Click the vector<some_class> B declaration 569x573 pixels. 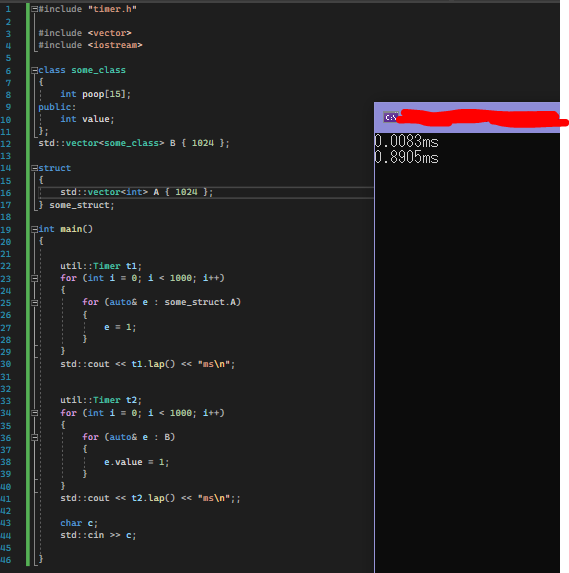[x=134, y=143]
